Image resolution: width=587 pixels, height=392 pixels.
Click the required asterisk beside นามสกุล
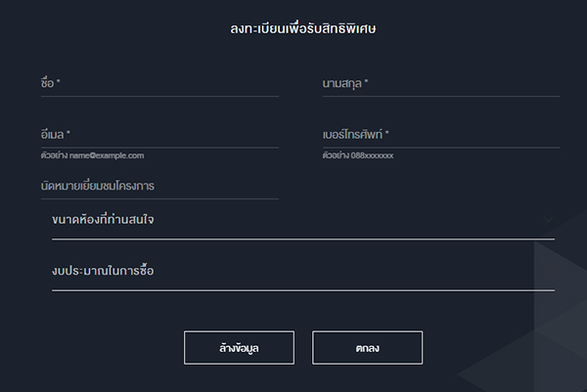click(x=366, y=84)
